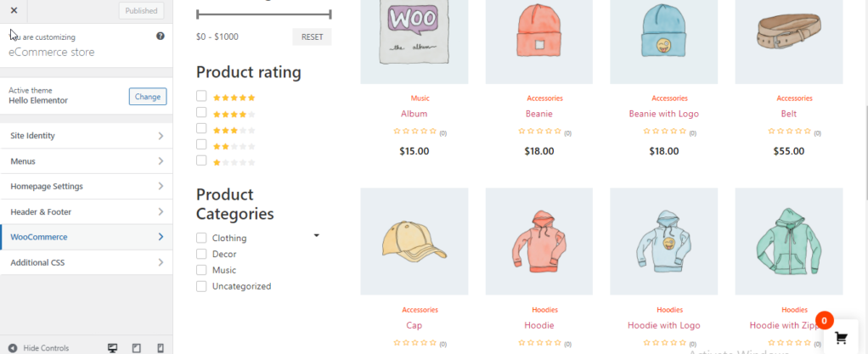This screenshot has height=354, width=868.
Task: Click the help question mark icon
Action: click(161, 37)
